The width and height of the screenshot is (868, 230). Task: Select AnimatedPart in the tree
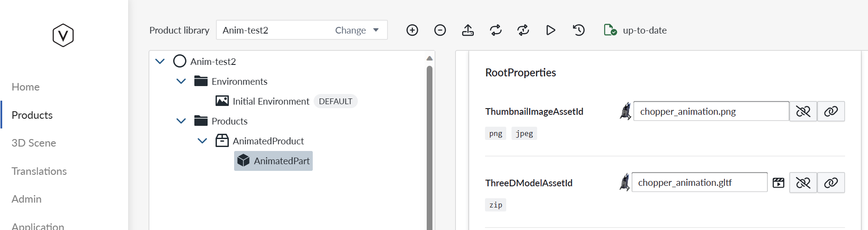(281, 161)
